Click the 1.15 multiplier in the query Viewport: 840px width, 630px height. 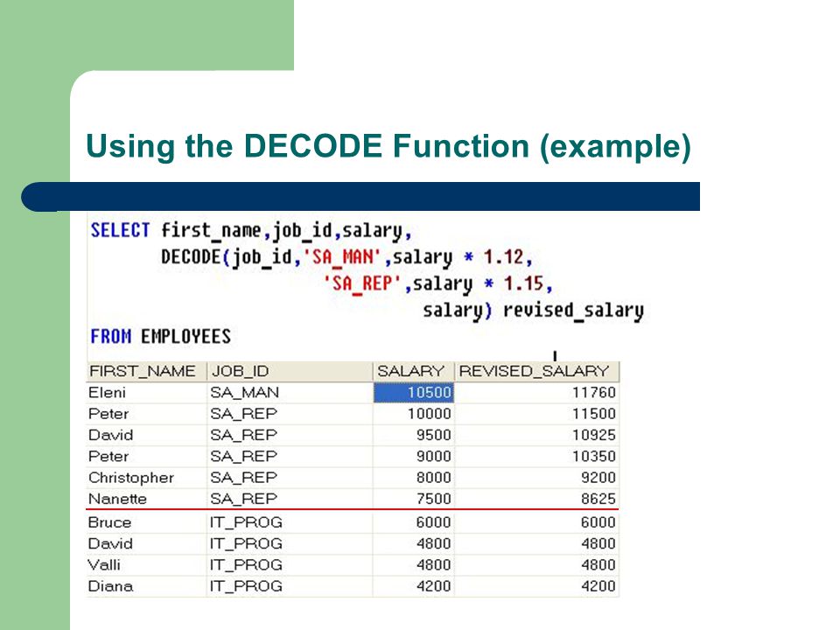[x=523, y=283]
